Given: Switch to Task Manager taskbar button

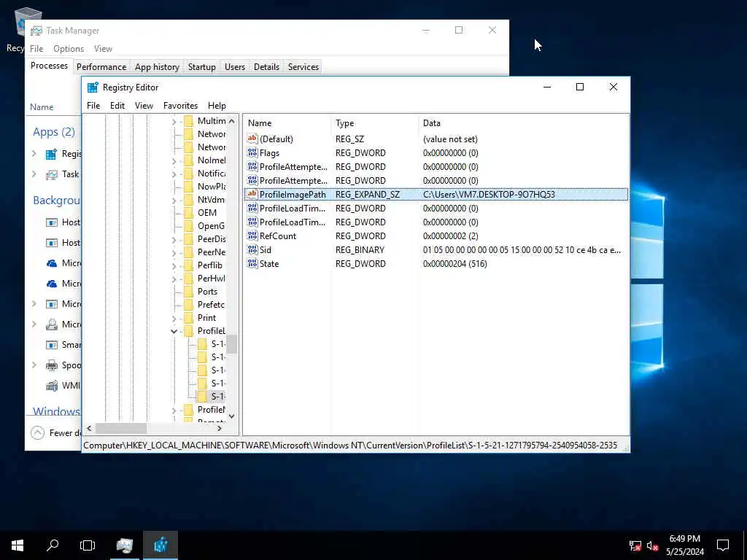Looking at the screenshot, I should pos(124,545).
